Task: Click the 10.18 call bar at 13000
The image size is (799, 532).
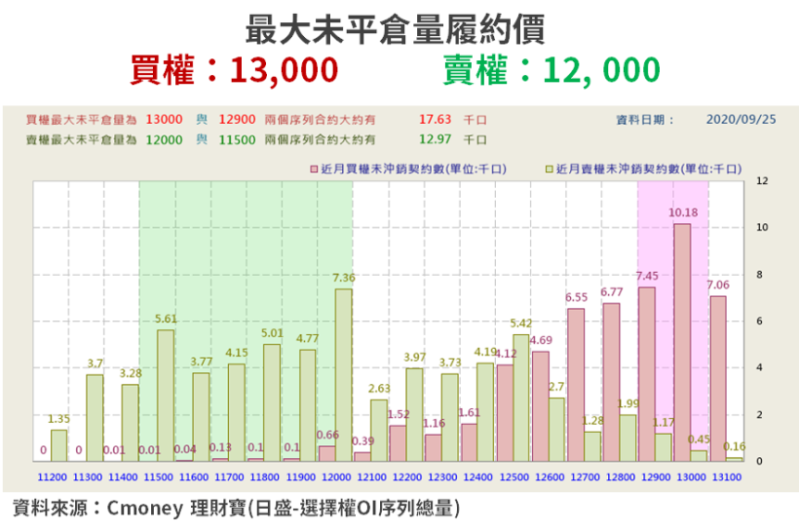Action: 682,342
